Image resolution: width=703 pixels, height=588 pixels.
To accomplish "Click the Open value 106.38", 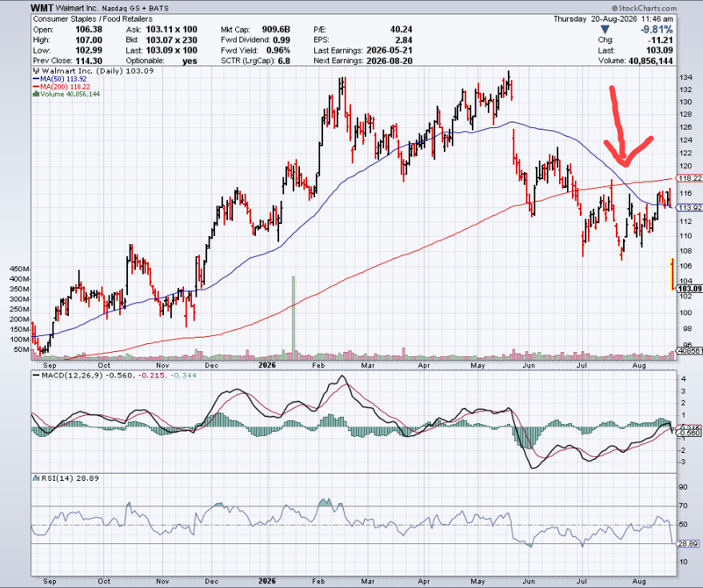I will point(89,30).
